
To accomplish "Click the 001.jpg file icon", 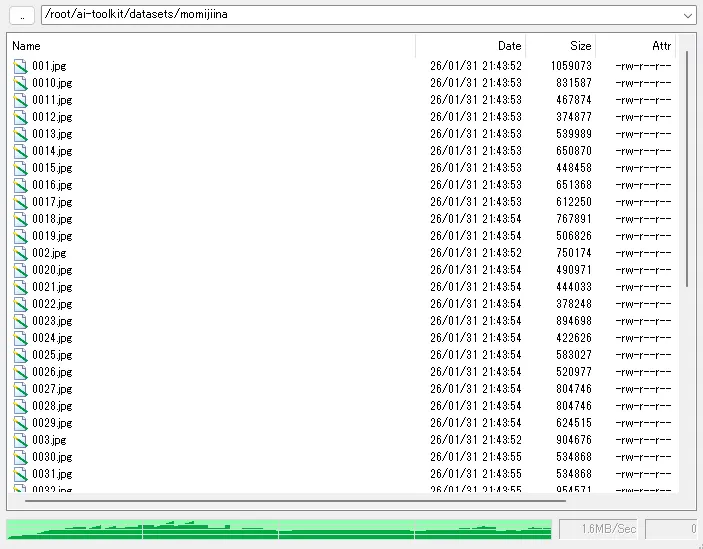I will point(20,66).
